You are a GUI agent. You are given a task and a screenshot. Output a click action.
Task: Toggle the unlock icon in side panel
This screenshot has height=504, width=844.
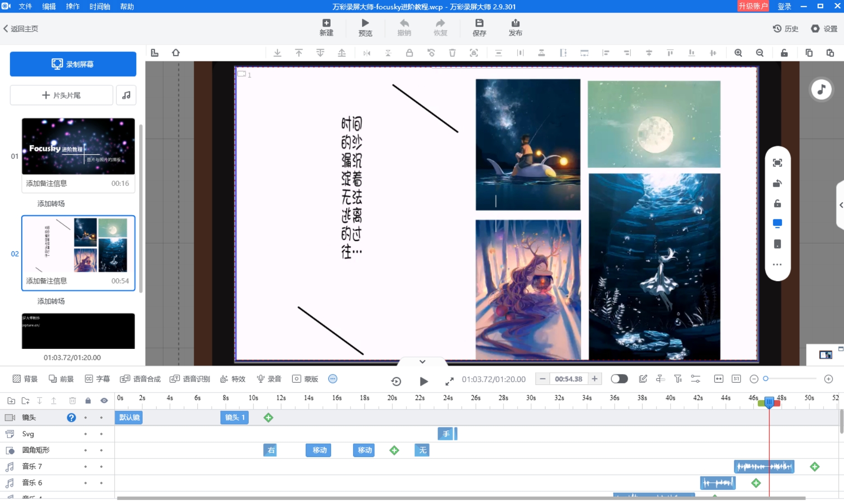[x=777, y=203]
